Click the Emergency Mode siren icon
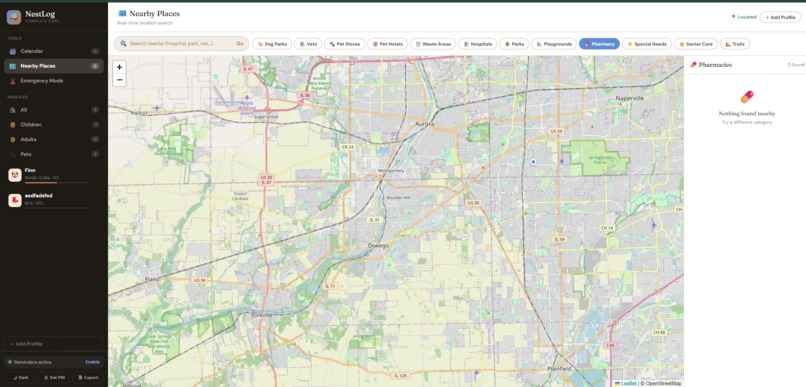This screenshot has width=806, height=387. [12, 81]
